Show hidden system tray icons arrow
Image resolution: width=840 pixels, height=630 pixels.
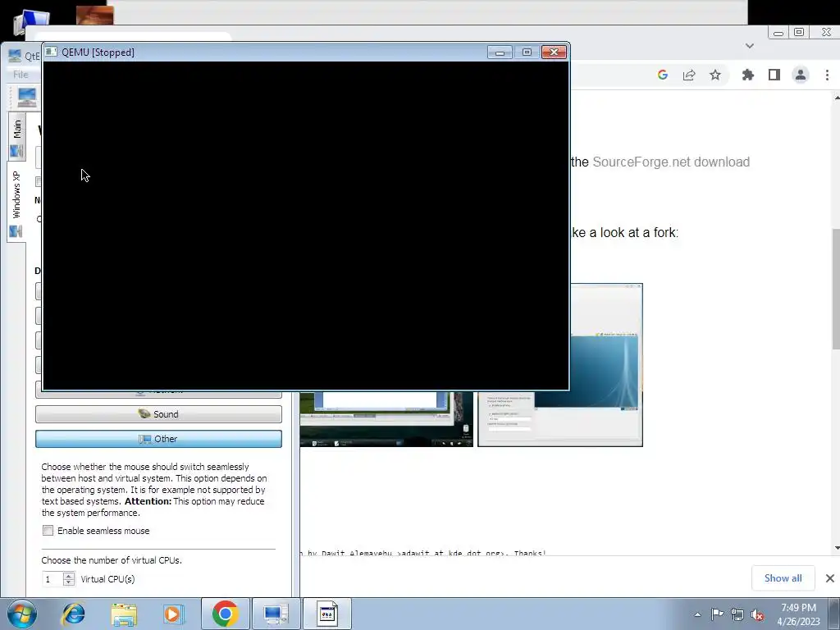697,614
